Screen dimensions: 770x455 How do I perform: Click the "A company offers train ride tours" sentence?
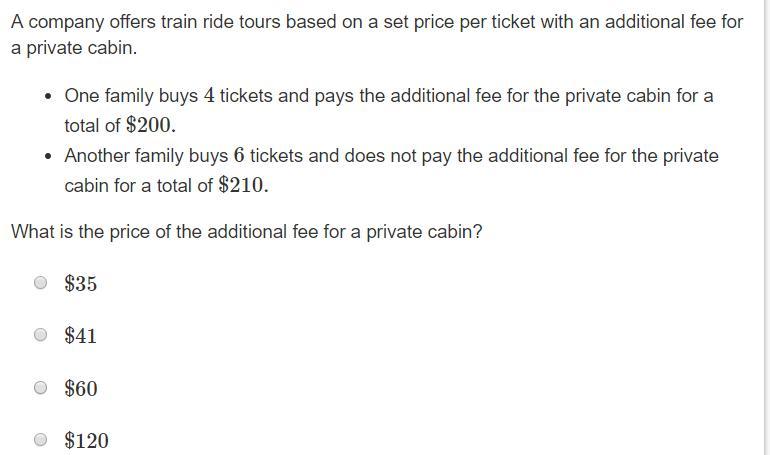pyautogui.click(x=377, y=35)
